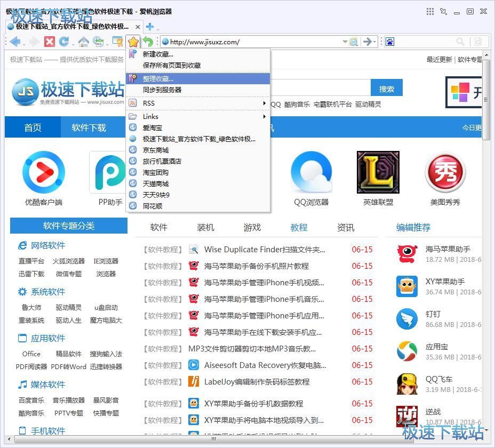The image size is (495, 448).
Task: Open the dropdown arrow next to go button
Action: (x=375, y=42)
